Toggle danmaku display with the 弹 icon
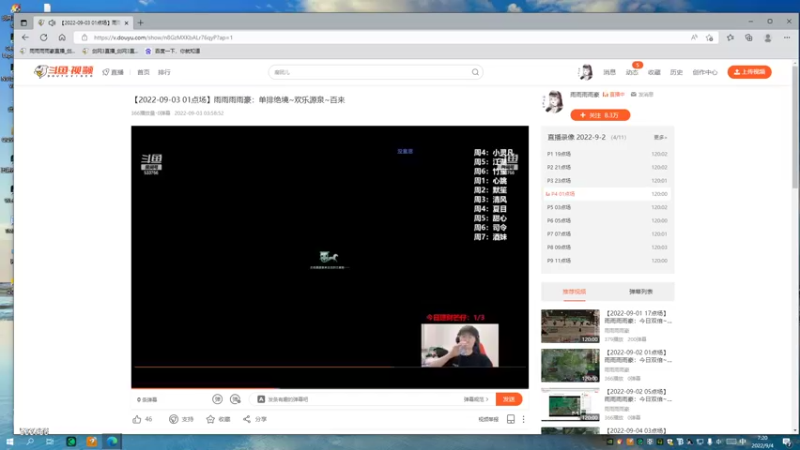This screenshot has width=800, height=450. tap(217, 399)
